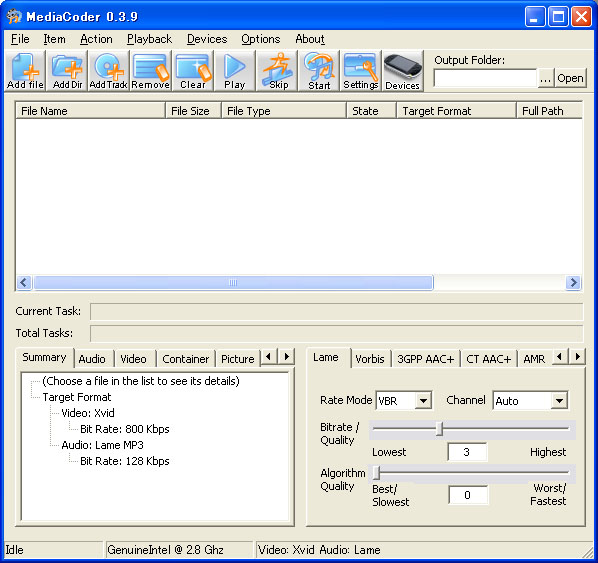Screen dimensions: 598x563
Task: Click the Bitrate / Quality slider handle
Action: 439,428
